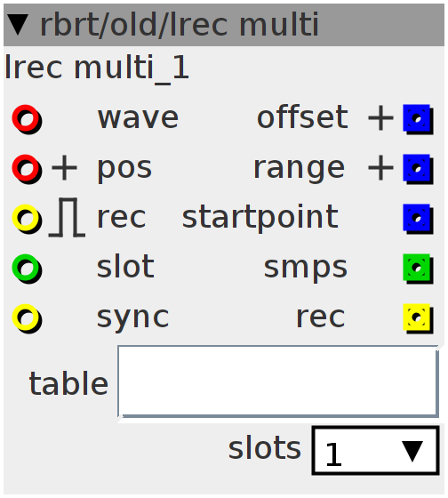Click the plus sign beside offset outlet
This screenshot has height=498, width=448.
pyautogui.click(x=380, y=118)
